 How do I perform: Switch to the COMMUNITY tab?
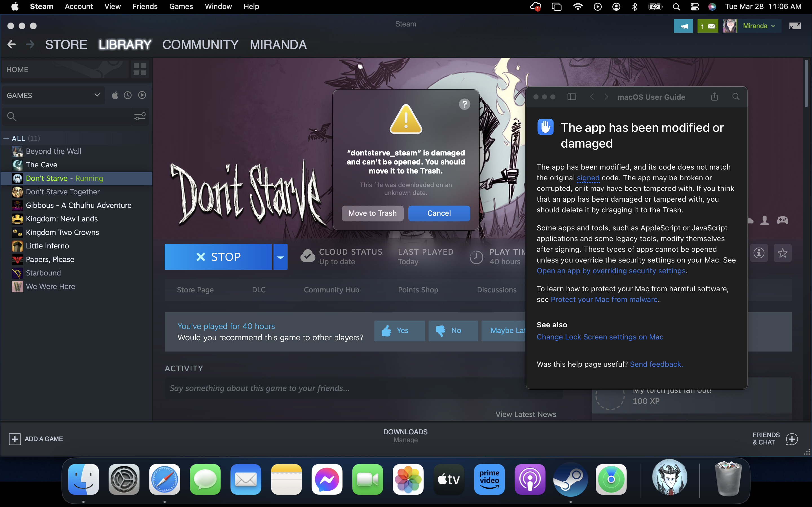click(200, 45)
